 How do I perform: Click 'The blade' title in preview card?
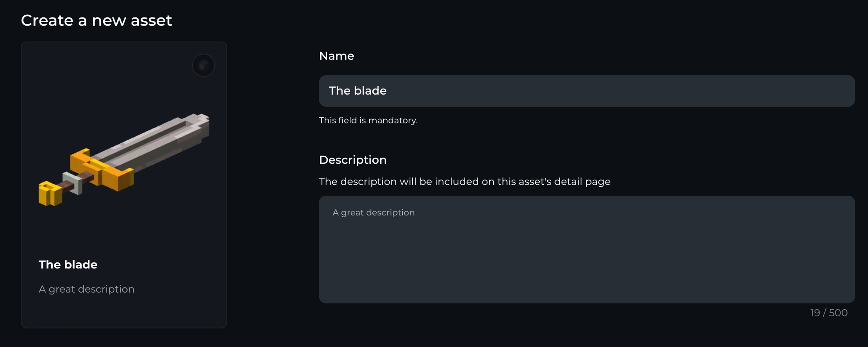point(68,264)
